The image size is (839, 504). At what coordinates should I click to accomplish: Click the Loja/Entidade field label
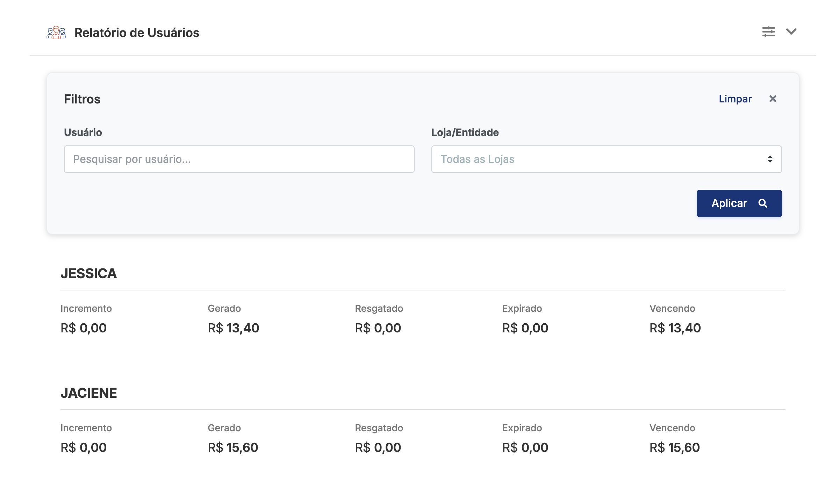[465, 132]
